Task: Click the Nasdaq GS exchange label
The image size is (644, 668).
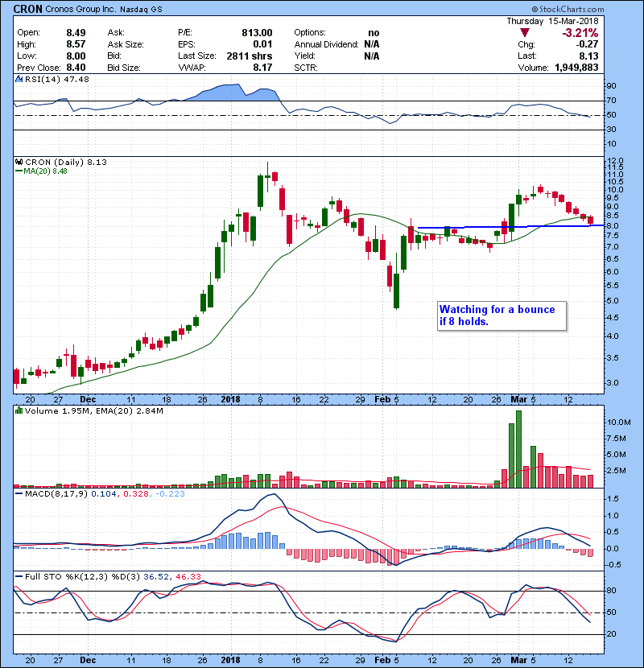Action: [141, 10]
